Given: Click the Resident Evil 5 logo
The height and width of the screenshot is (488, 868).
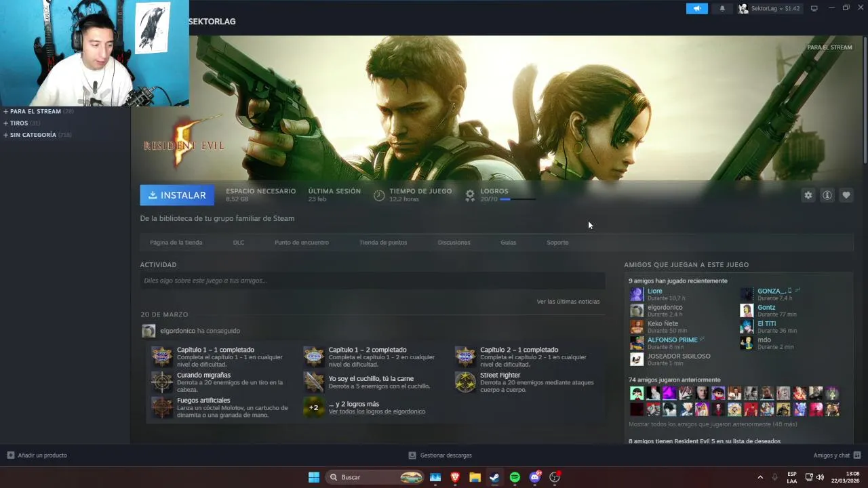Looking at the screenshot, I should (x=184, y=142).
